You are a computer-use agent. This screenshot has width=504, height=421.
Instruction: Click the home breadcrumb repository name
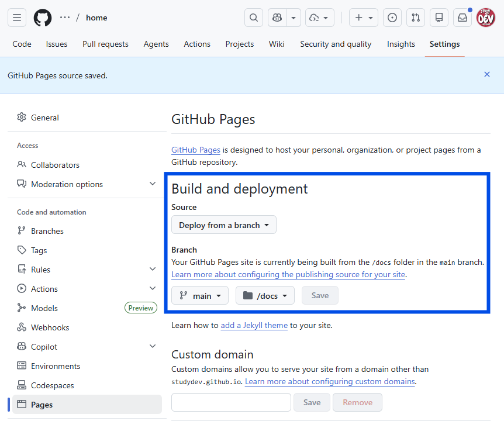pos(96,18)
